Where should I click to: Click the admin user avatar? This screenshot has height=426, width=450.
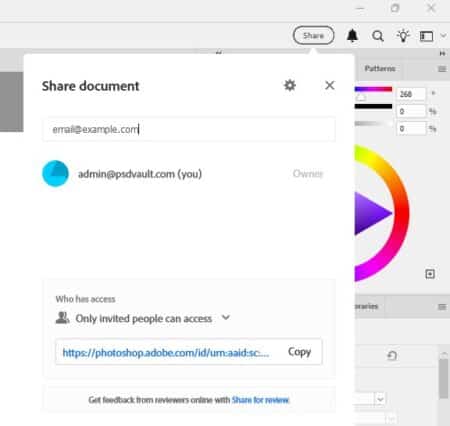[x=55, y=173]
